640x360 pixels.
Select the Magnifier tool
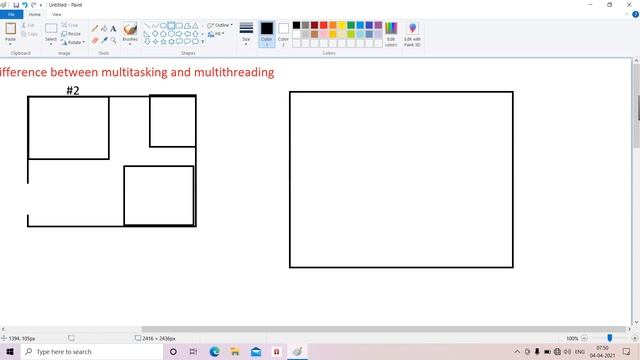[113, 40]
